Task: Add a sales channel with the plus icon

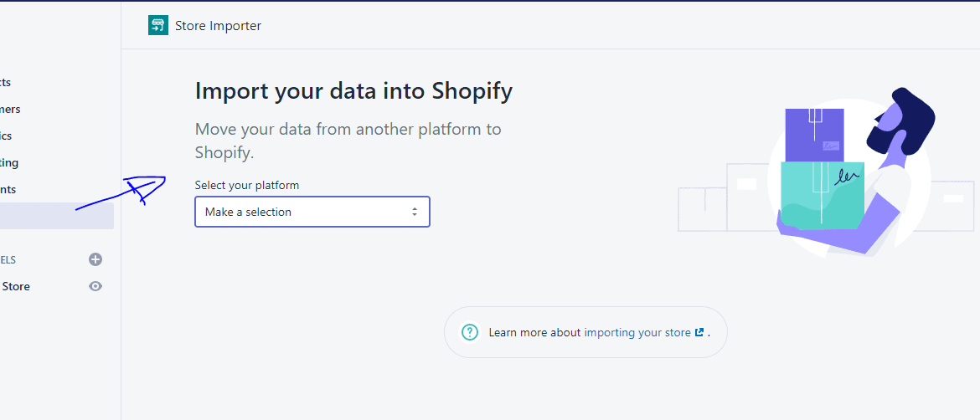Action: (x=95, y=259)
